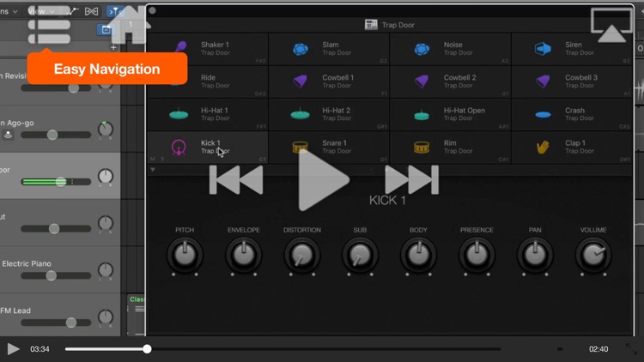Viewport: 644px width, 362px height.
Task: Click the PRESENCE knob
Action: tap(477, 255)
